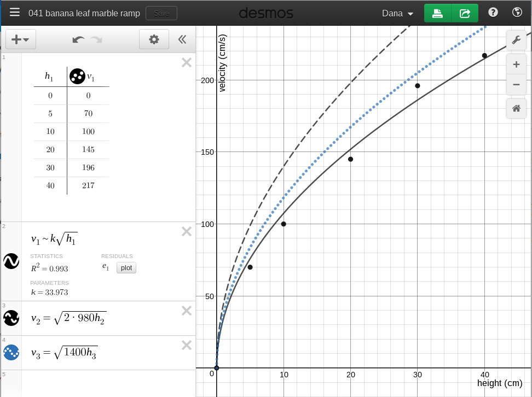Open the Add Item dropdown
Screen dimensions: 532x397
pyautogui.click(x=20, y=39)
